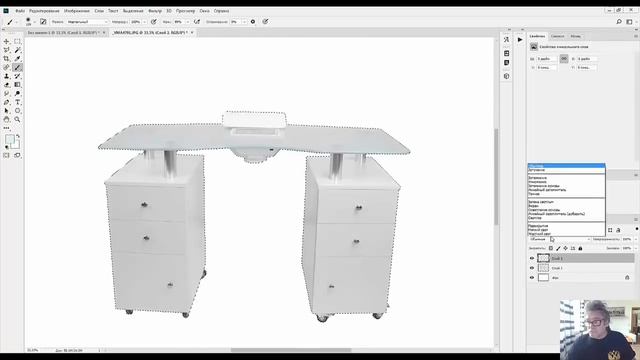Select the Pen tool
Screen dimensions: 640x360
[x=7, y=102]
